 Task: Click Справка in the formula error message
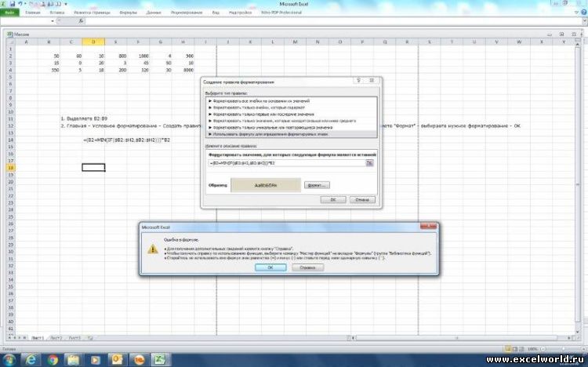307,267
